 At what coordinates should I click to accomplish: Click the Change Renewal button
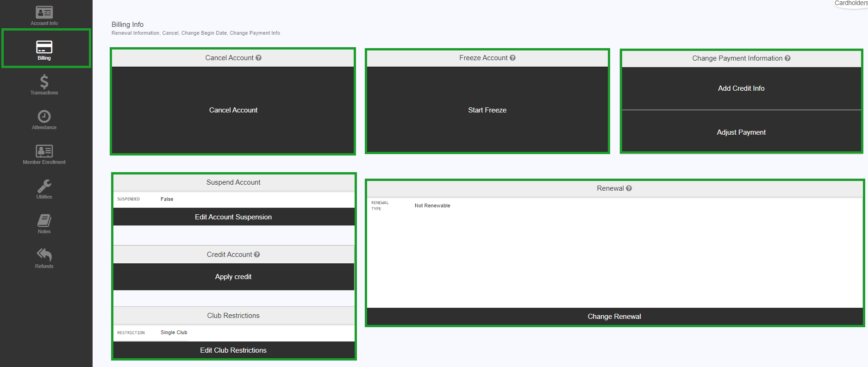(614, 317)
